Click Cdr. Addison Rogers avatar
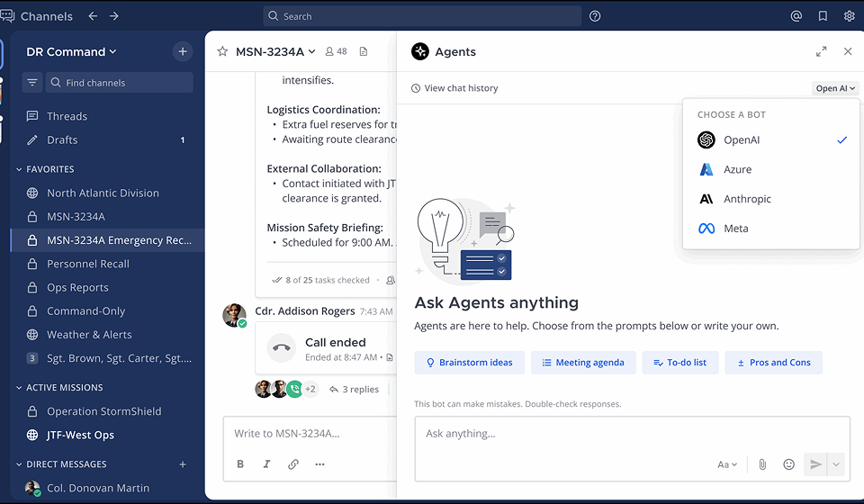The width and height of the screenshot is (864, 504). (234, 315)
